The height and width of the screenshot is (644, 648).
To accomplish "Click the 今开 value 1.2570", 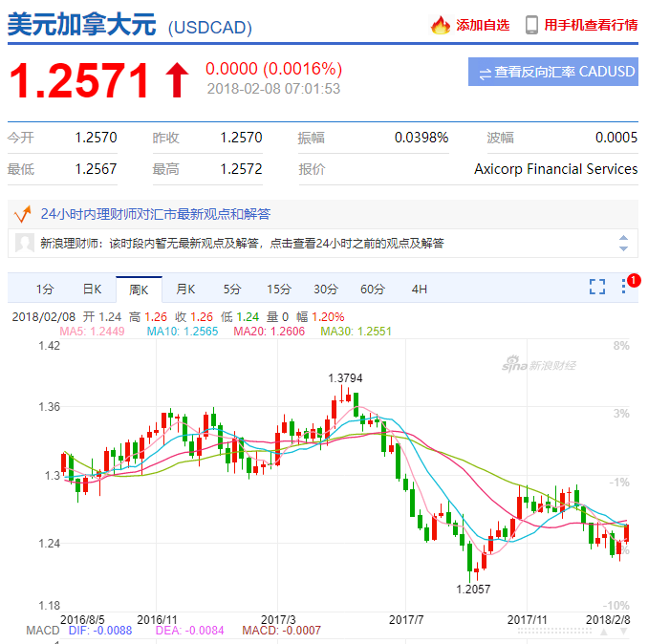I will tap(96, 138).
